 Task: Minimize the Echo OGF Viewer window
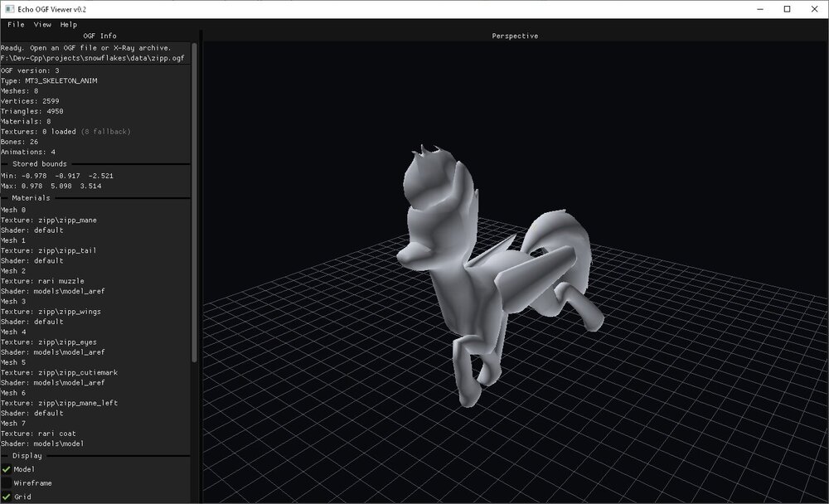coord(760,9)
